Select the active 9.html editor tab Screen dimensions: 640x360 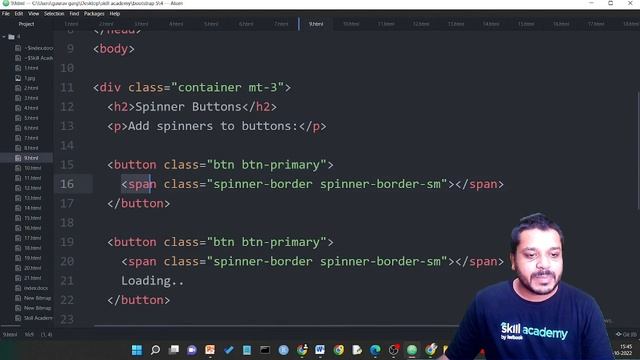tap(316, 24)
